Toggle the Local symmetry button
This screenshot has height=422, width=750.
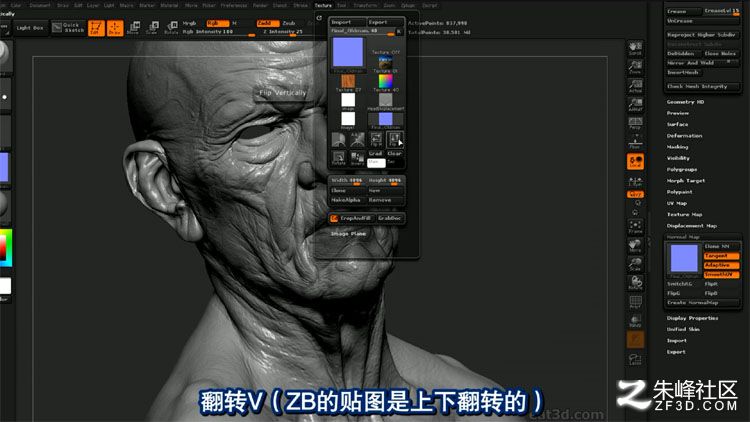coord(635,161)
